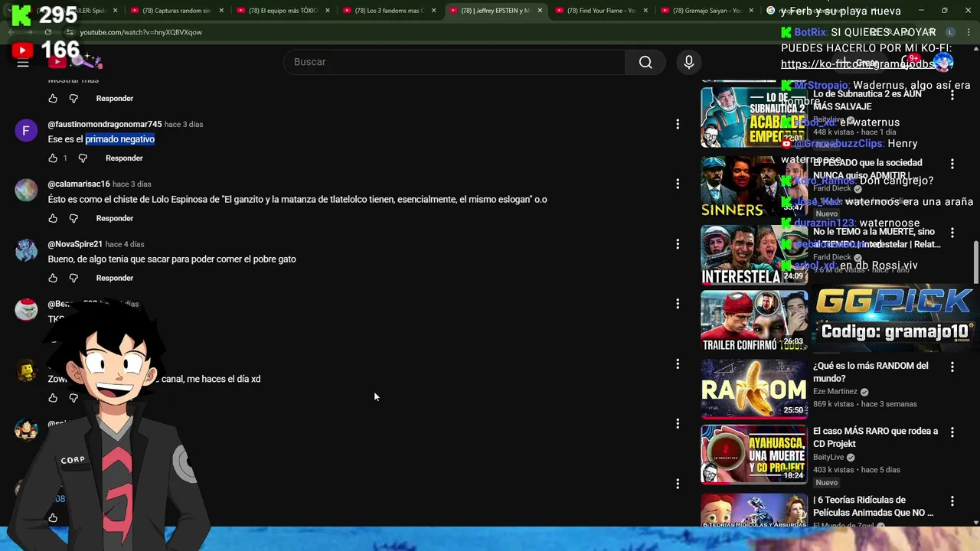The height and width of the screenshot is (551, 980).
Task: Open options for the SINNERS video
Action: click(952, 164)
